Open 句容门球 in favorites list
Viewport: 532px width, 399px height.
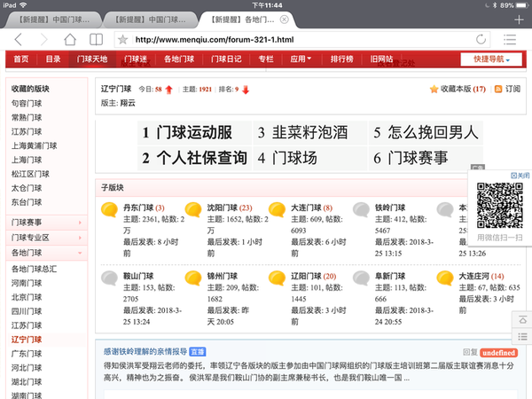click(x=27, y=104)
